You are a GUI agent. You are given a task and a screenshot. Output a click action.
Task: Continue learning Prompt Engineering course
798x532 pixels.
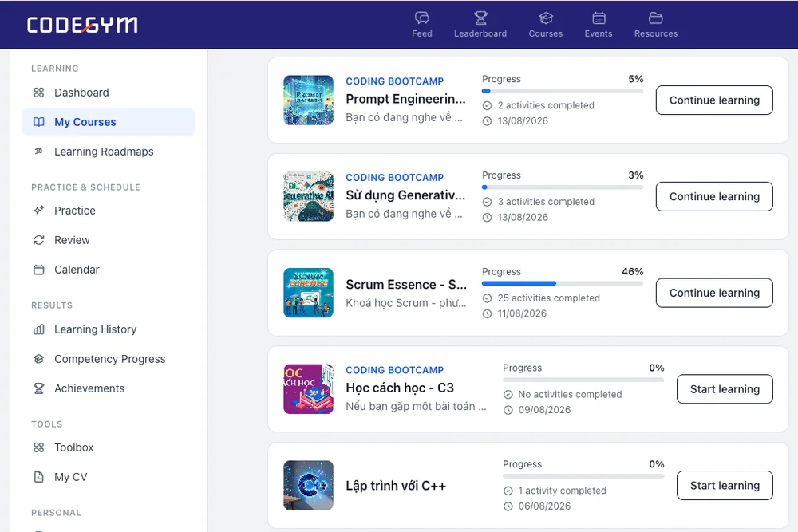pos(714,100)
